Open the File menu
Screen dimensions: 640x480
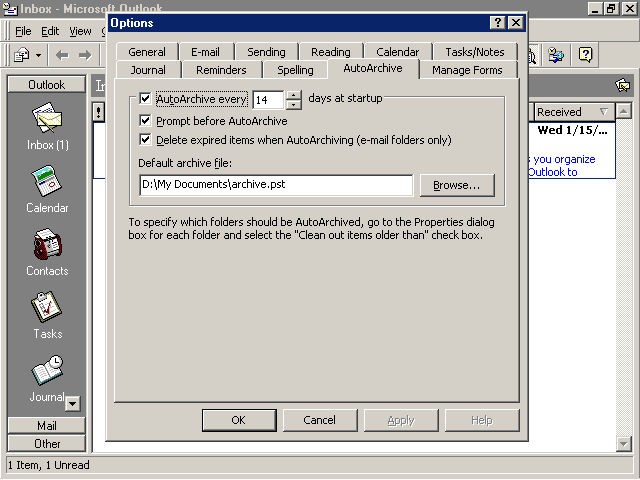[x=23, y=31]
